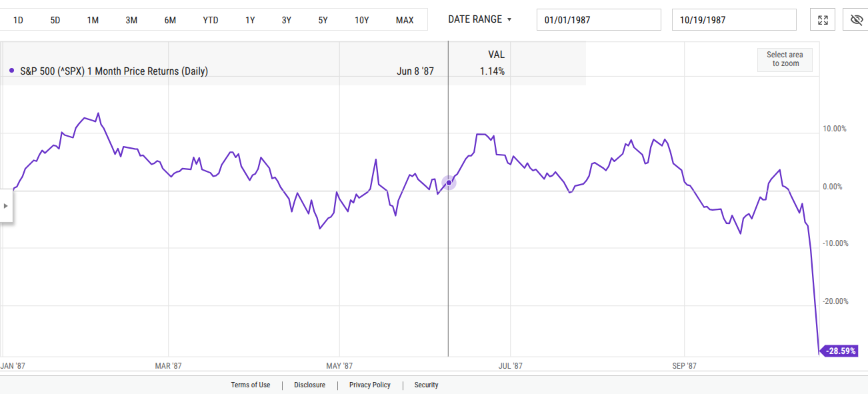Viewport: 868px width, 394px height.
Task: Open the Disclosure link
Action: [309, 385]
